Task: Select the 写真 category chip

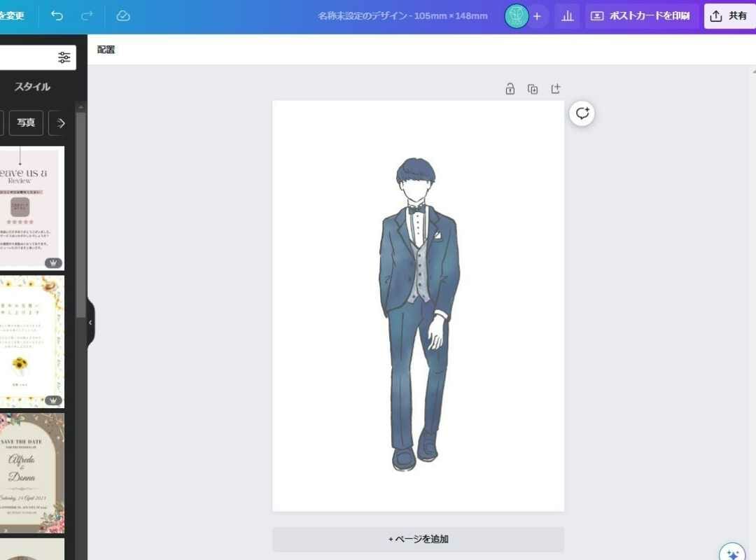Action: [x=26, y=122]
